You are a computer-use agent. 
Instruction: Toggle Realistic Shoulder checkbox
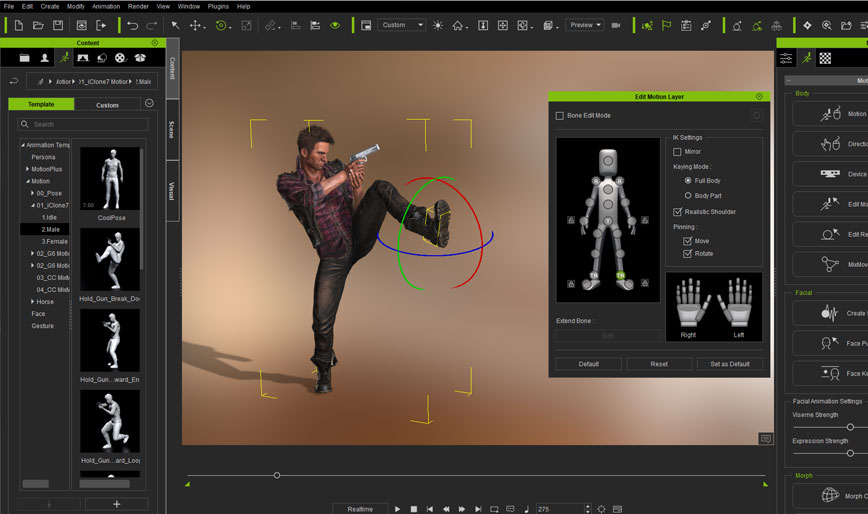click(677, 211)
